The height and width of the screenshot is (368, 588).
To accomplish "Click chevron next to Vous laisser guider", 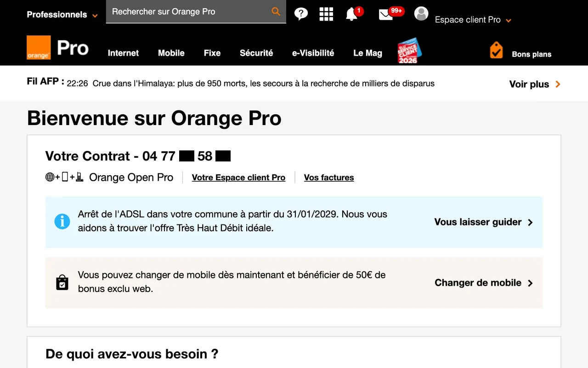I will click(x=530, y=222).
